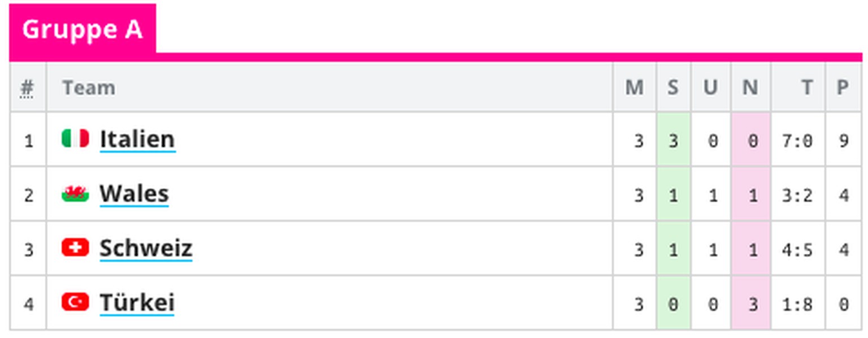Image resolution: width=868 pixels, height=338 pixels.
Task: Click the M matches column header
Action: coord(634,88)
